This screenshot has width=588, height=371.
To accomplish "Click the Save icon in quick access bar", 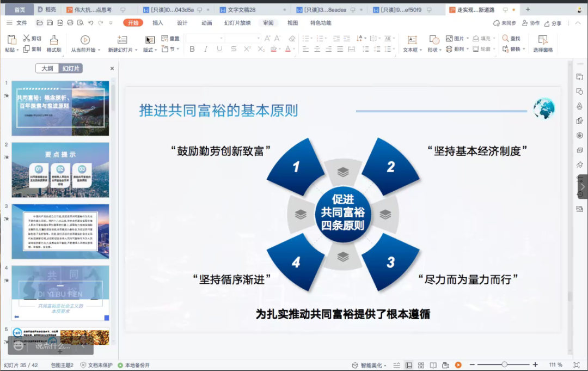I will [x=50, y=23].
